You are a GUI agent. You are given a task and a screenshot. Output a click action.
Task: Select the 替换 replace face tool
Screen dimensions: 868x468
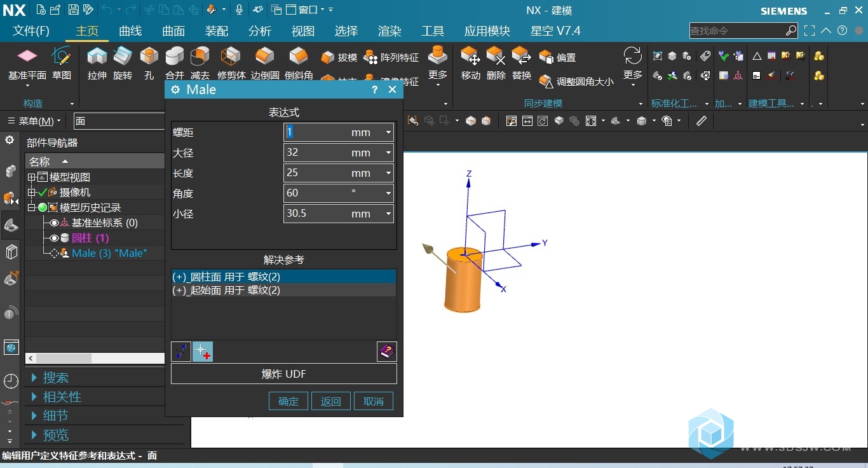(522, 64)
